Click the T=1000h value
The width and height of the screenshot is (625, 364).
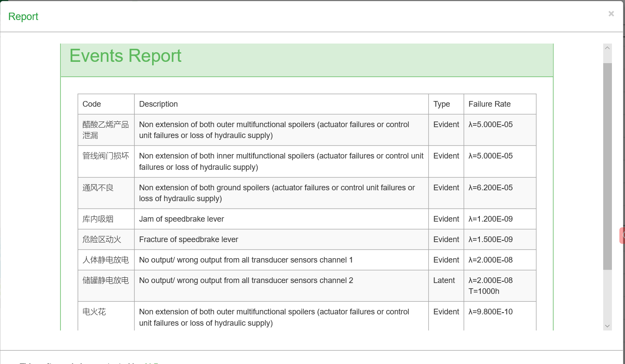click(x=484, y=291)
